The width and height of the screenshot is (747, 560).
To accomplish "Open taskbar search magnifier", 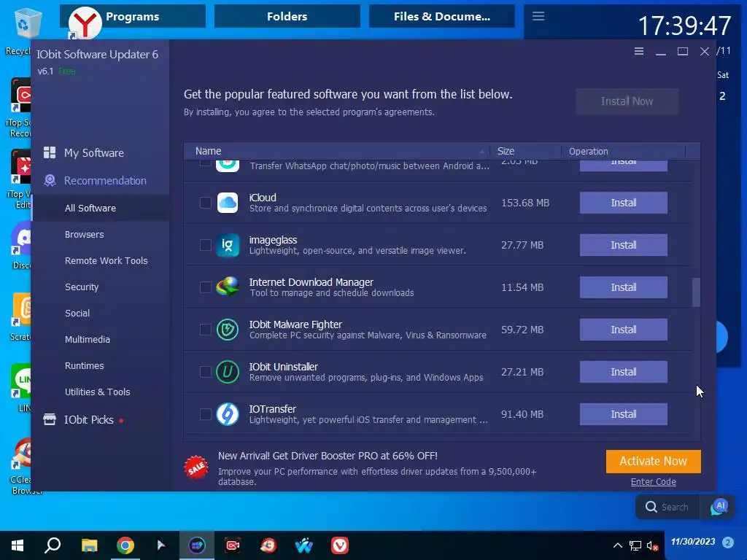I will (53, 545).
